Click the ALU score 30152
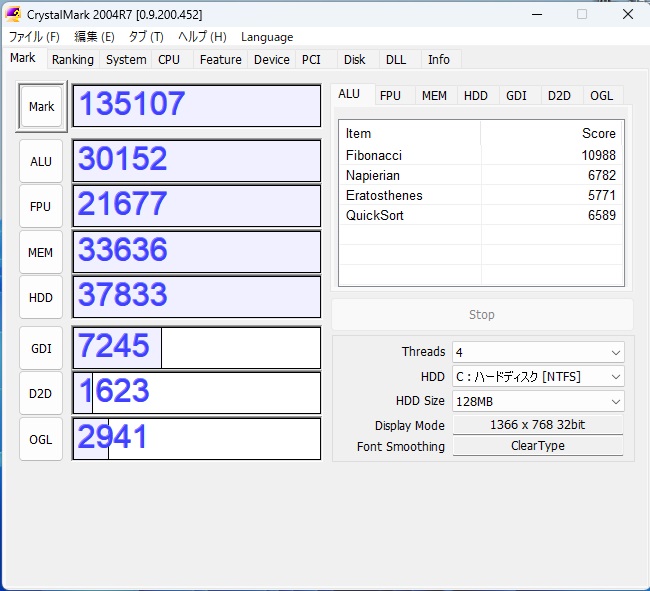Image resolution: width=650 pixels, height=591 pixels. (196, 161)
